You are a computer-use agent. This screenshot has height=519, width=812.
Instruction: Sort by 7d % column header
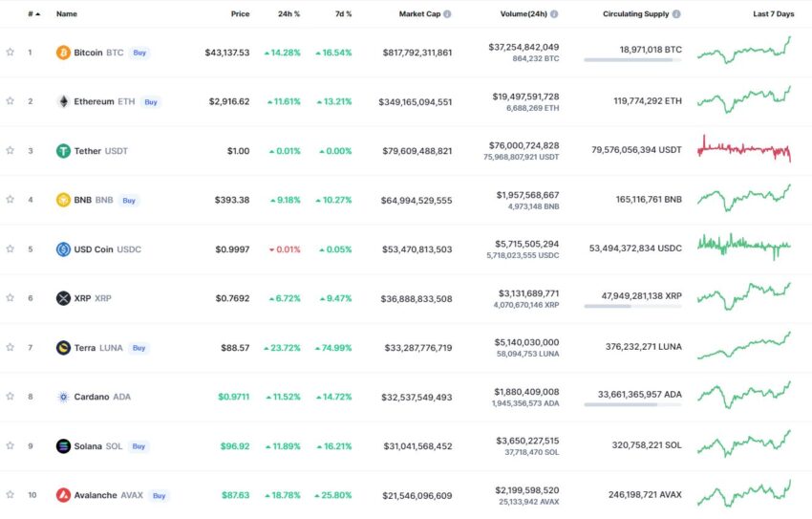343,14
